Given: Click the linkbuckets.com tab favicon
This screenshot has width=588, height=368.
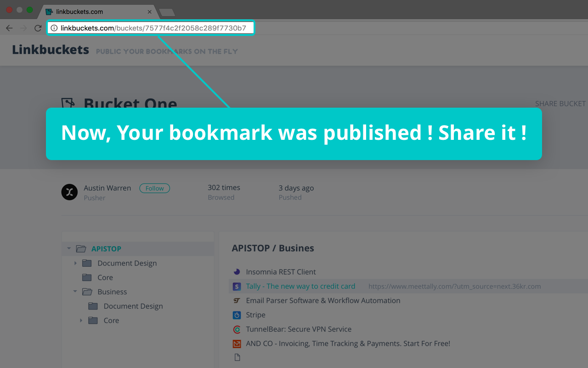Looking at the screenshot, I should point(49,11).
